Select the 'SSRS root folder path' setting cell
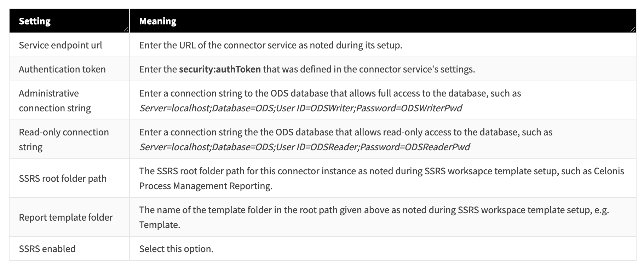 [x=63, y=178]
